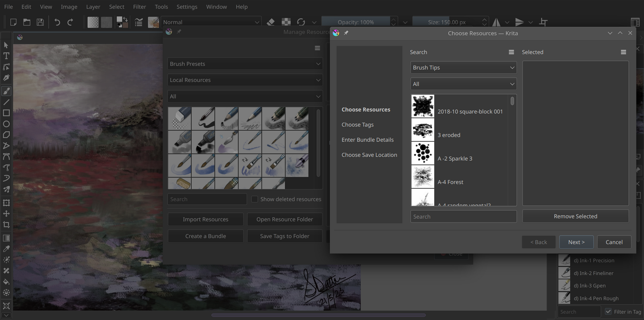Click the Next button in wizard
644x320 pixels.
(576, 242)
